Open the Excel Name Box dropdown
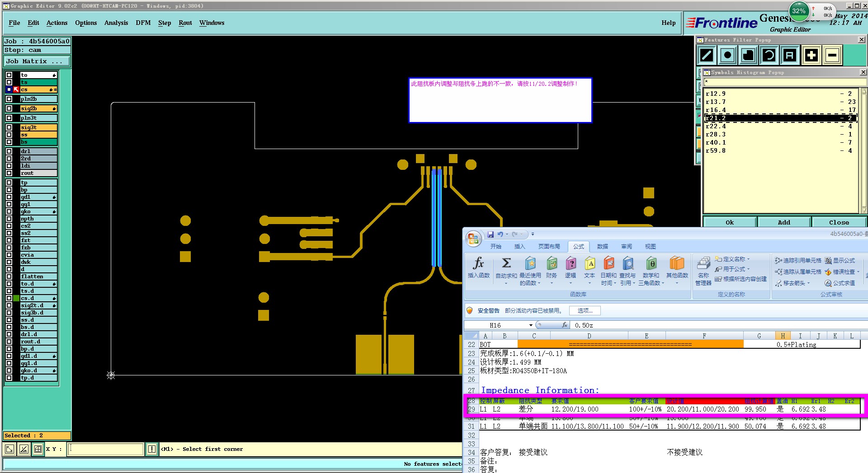Image resolution: width=868 pixels, height=473 pixels. pyautogui.click(x=531, y=325)
